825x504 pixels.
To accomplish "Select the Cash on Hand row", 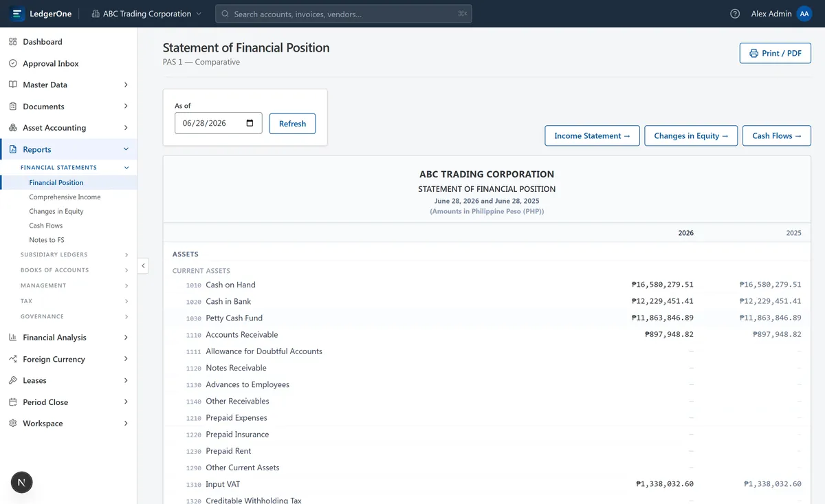I will coord(487,285).
